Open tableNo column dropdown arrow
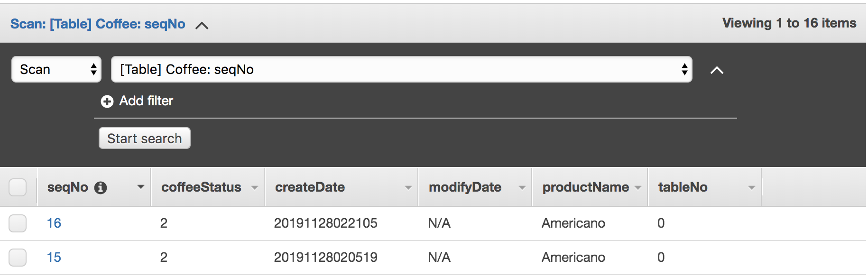 pos(751,188)
